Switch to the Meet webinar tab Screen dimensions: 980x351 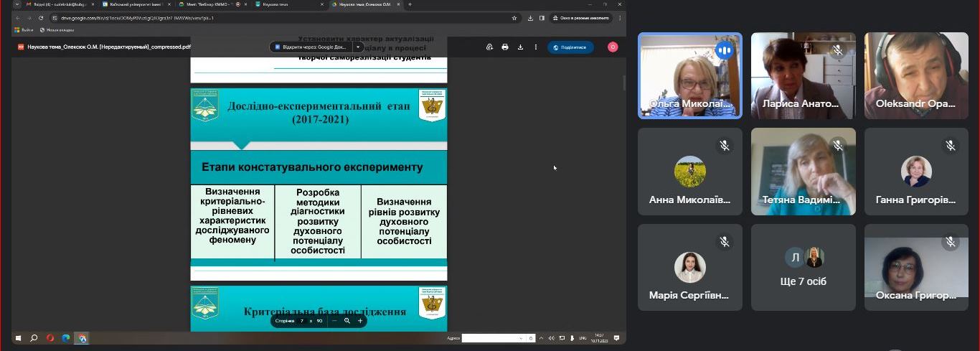point(208,4)
